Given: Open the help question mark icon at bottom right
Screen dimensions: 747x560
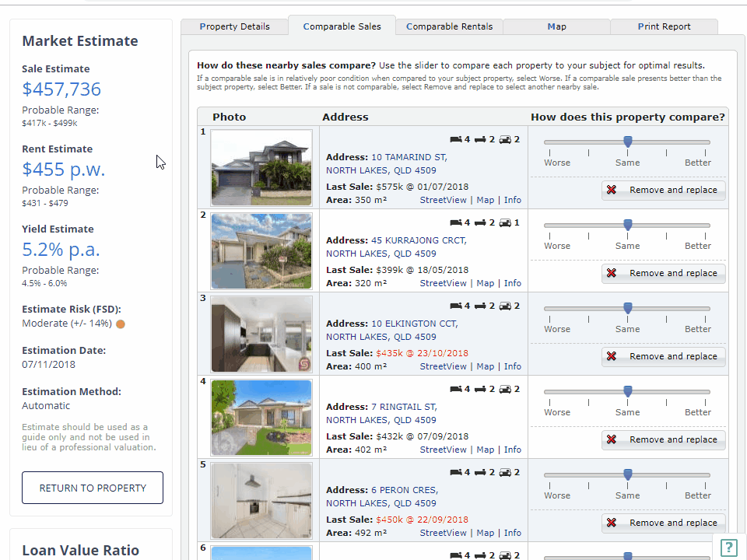Looking at the screenshot, I should point(728,548).
